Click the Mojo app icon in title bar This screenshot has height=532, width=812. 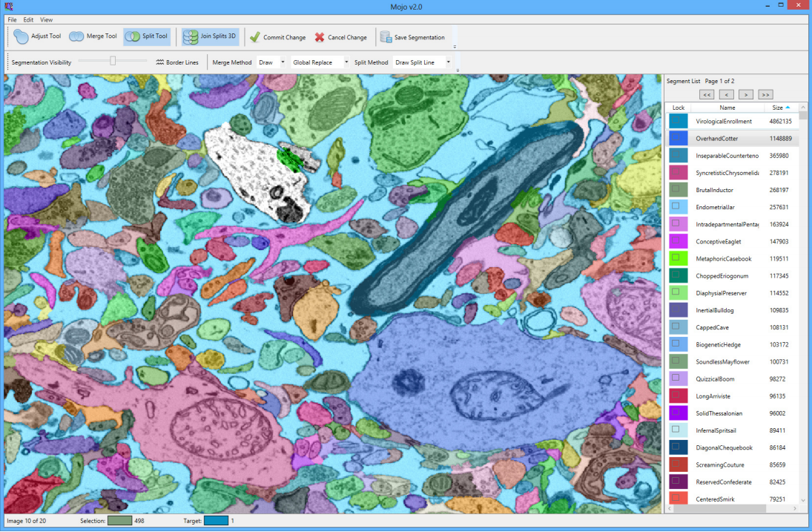[8, 6]
